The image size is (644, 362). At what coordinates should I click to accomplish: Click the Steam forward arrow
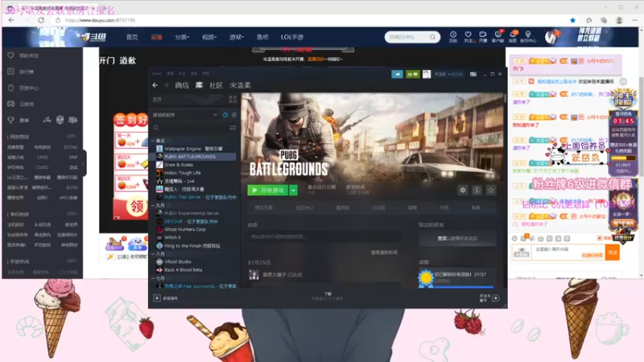(x=166, y=85)
